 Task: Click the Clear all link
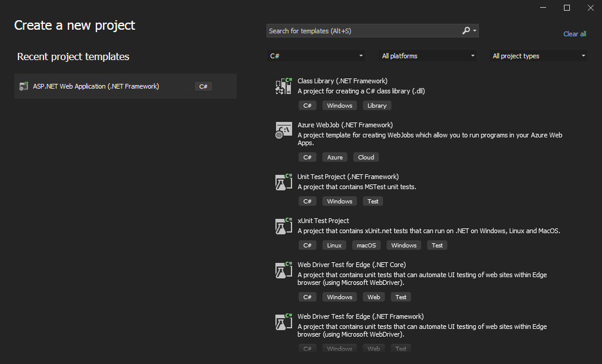pyautogui.click(x=575, y=34)
